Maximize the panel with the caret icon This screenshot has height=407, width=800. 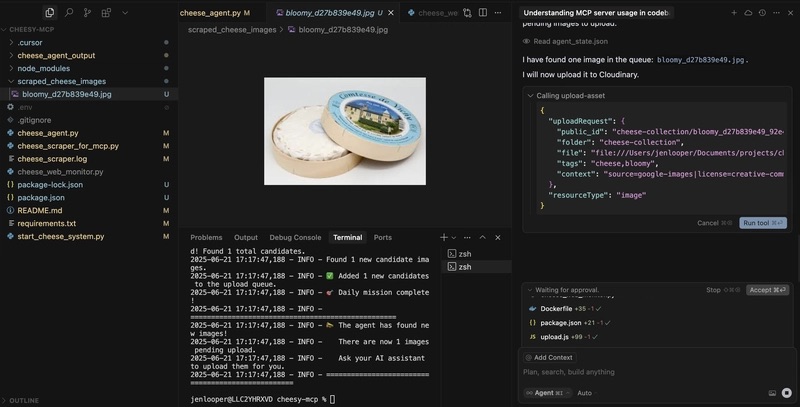[482, 237]
